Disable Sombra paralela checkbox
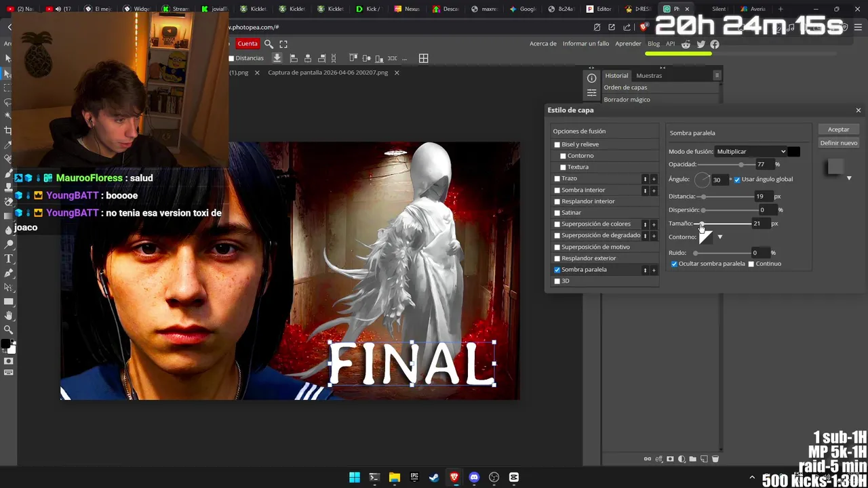 coord(557,270)
